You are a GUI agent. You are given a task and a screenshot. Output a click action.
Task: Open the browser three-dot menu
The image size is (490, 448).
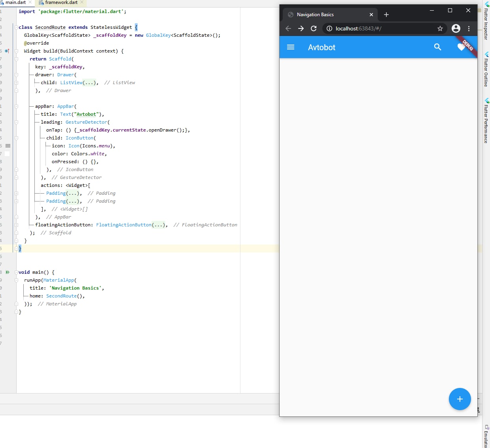tap(469, 28)
